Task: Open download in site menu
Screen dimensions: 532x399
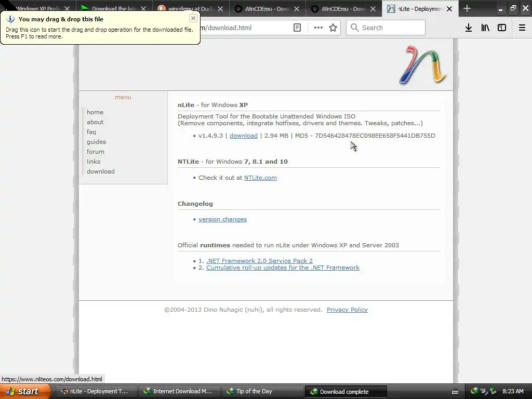Action: pyautogui.click(x=100, y=171)
